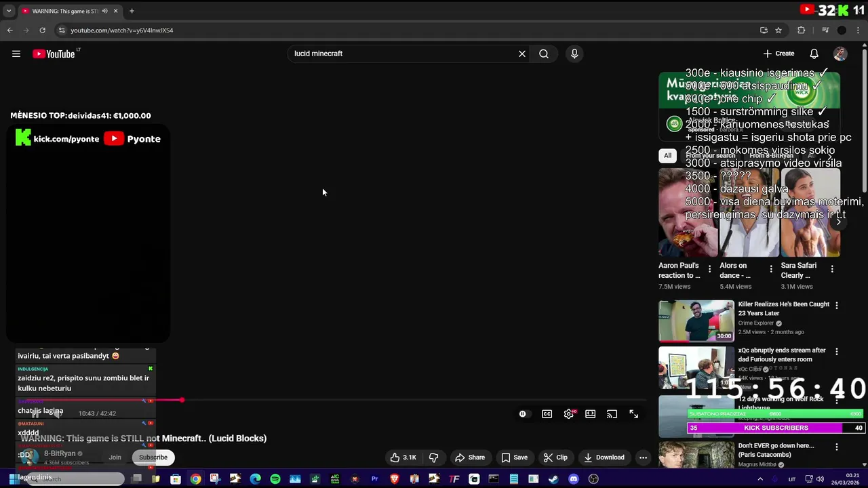This screenshot has height=488, width=868.
Task: Open Chrome media controls icon
Action: [825, 30]
